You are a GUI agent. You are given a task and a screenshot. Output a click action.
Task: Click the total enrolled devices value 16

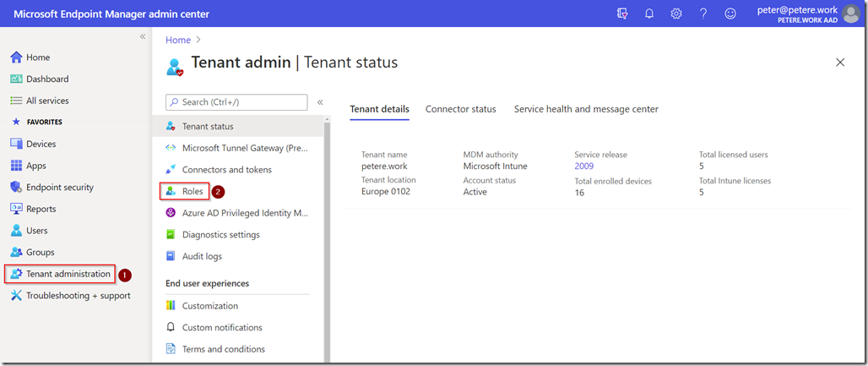coord(579,193)
